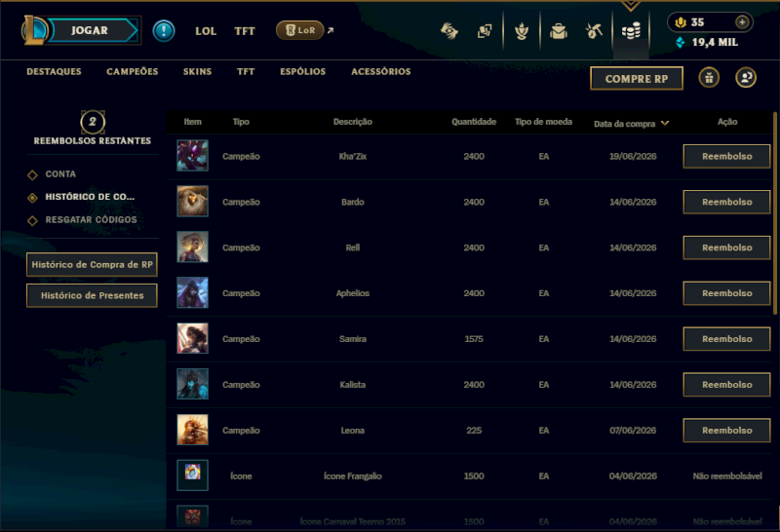The width and height of the screenshot is (780, 532).
Task: Refund Aphelios with Reembolso button
Action: (x=726, y=293)
